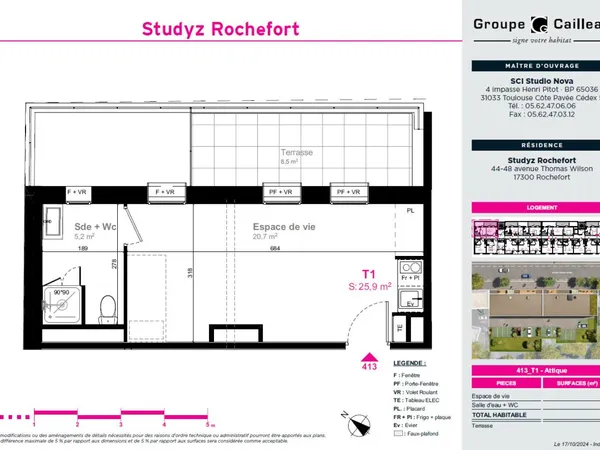
Task: Click the SURFACES (m²) column header
Action: click(x=571, y=383)
